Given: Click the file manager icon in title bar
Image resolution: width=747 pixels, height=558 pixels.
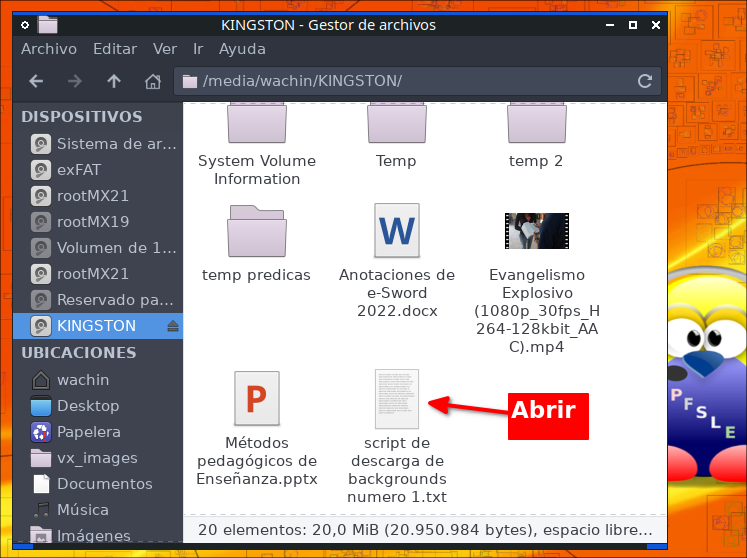Looking at the screenshot, I should point(48,25).
